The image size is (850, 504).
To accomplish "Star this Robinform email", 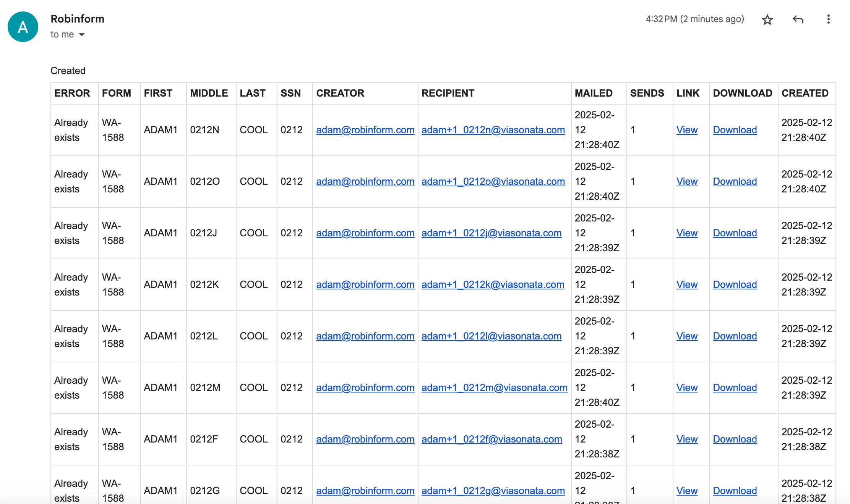I will pyautogui.click(x=767, y=19).
